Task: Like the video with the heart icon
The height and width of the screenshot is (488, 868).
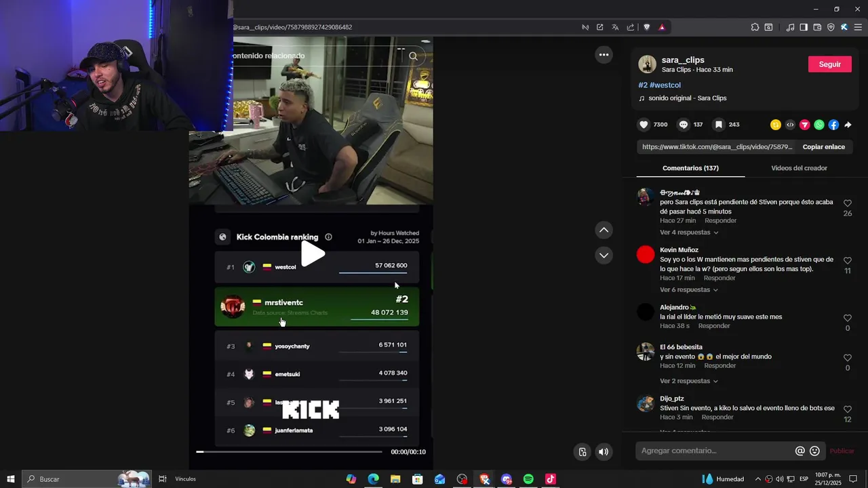Action: pos(644,125)
